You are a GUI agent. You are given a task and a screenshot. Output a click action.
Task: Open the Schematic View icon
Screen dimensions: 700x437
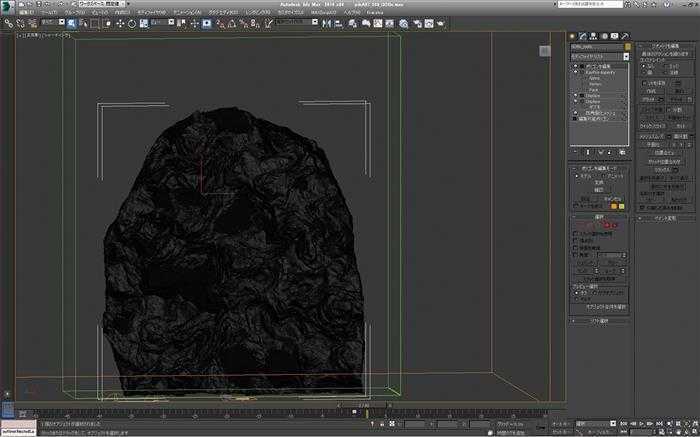(390, 23)
